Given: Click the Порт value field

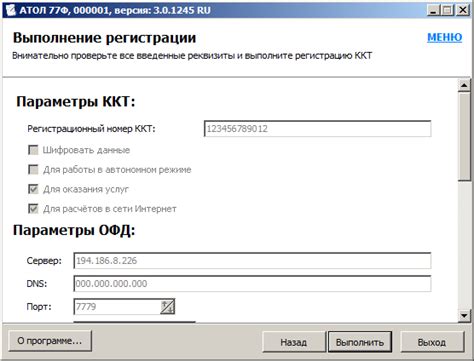Looking at the screenshot, I should tap(117, 307).
